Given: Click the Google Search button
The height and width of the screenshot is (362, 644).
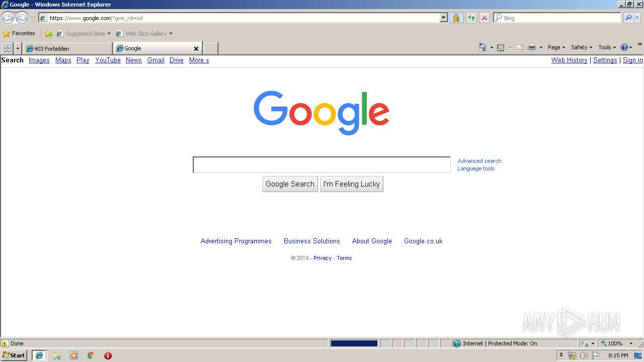Looking at the screenshot, I should pos(290,184).
